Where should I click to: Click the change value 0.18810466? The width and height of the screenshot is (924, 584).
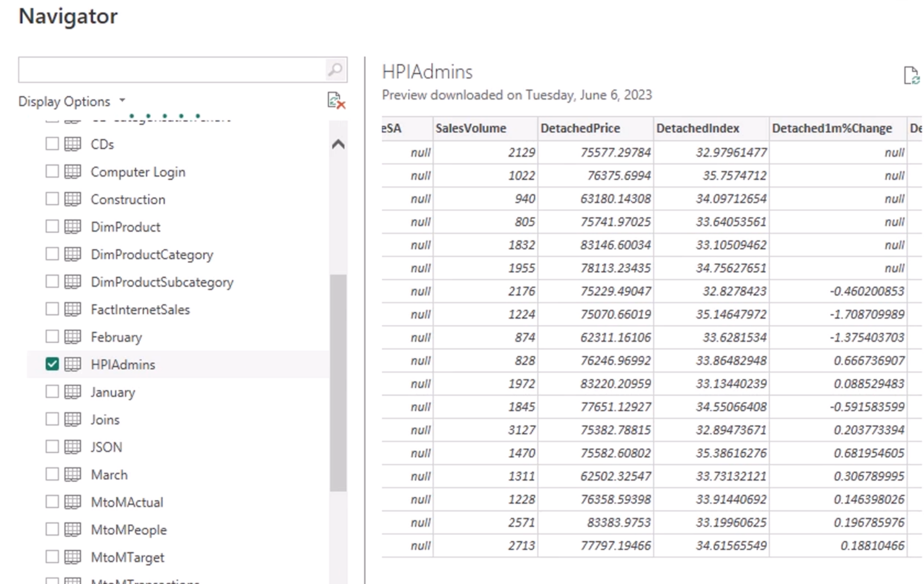(838, 545)
